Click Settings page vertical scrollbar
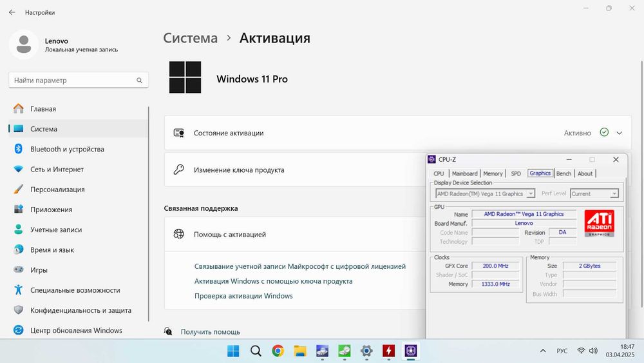 [641, 184]
